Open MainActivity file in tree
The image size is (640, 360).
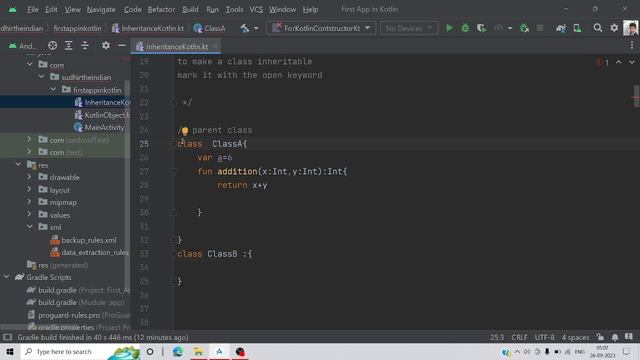click(99, 127)
